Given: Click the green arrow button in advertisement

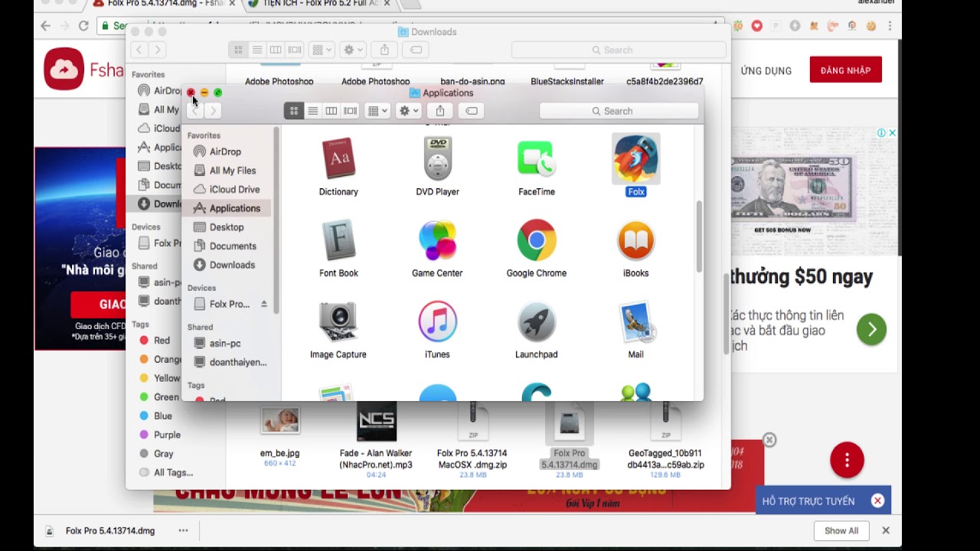Looking at the screenshot, I should pyautogui.click(x=871, y=329).
